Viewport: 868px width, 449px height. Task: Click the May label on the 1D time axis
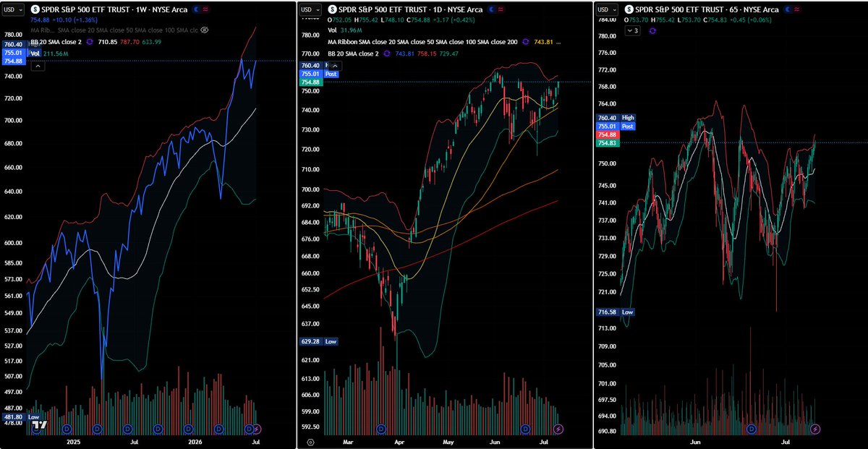coord(448,442)
